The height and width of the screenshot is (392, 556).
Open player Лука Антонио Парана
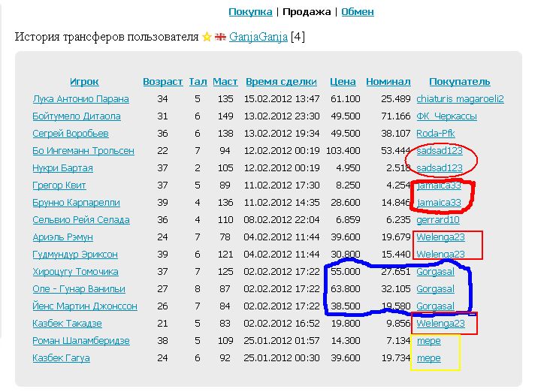(x=80, y=98)
